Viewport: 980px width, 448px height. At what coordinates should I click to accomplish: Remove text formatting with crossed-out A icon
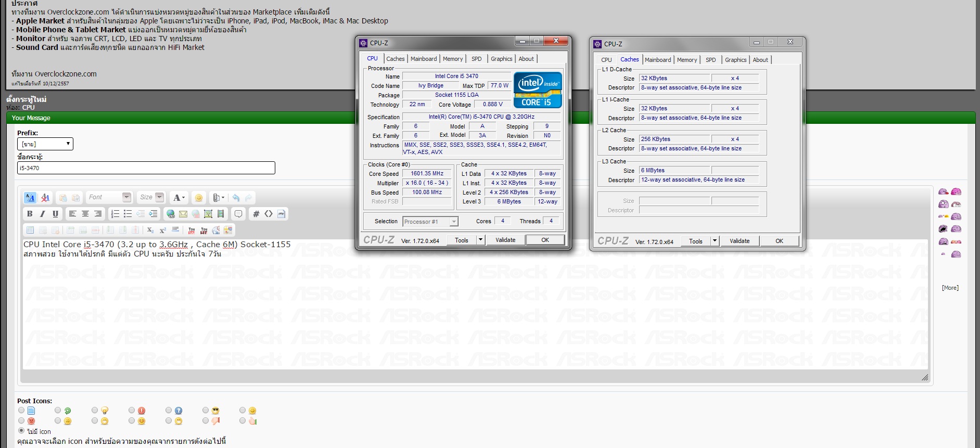pos(45,198)
